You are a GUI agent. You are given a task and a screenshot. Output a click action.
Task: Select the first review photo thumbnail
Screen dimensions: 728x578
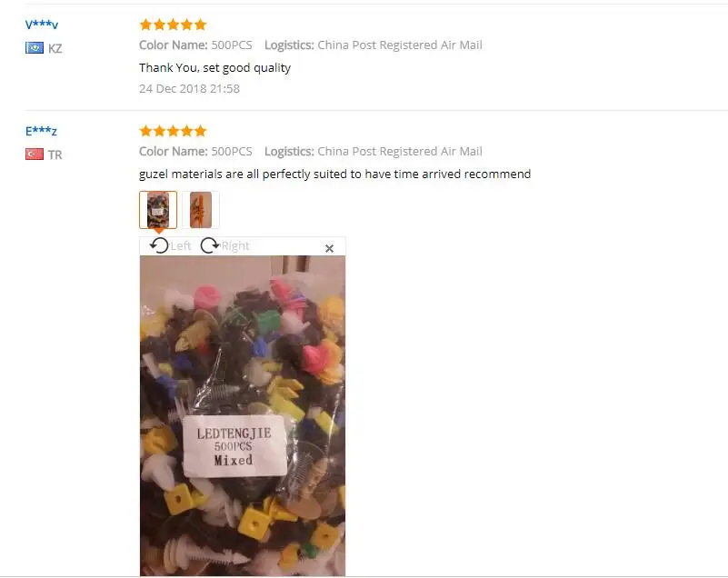tap(158, 210)
